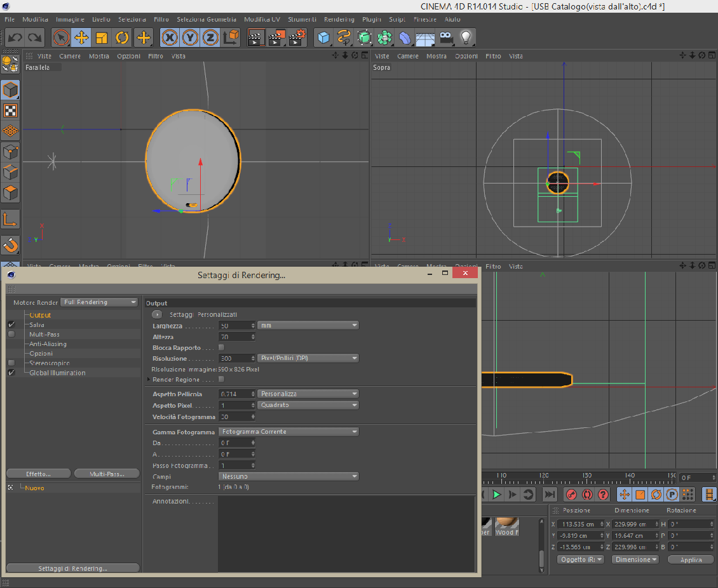Open the light bulb Light object icon
The width and height of the screenshot is (718, 588).
click(466, 37)
